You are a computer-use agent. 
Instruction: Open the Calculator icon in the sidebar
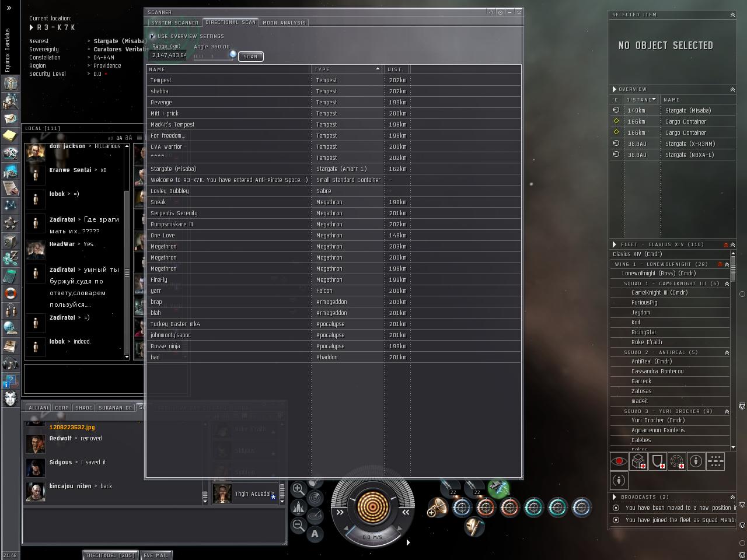[x=11, y=276]
